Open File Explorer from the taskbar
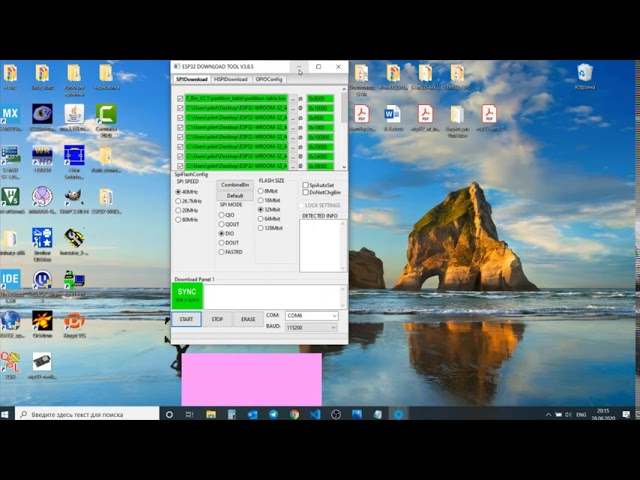The image size is (640, 480). 211,415
